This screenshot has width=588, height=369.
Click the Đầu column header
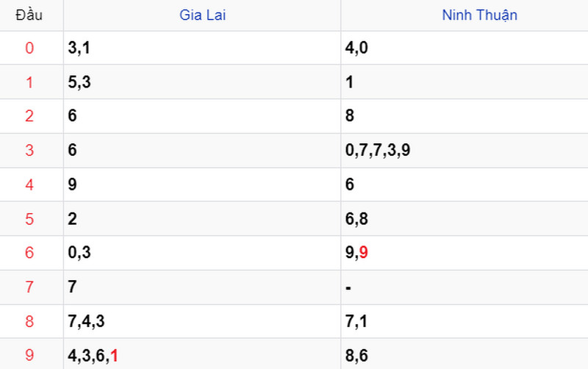pyautogui.click(x=29, y=15)
